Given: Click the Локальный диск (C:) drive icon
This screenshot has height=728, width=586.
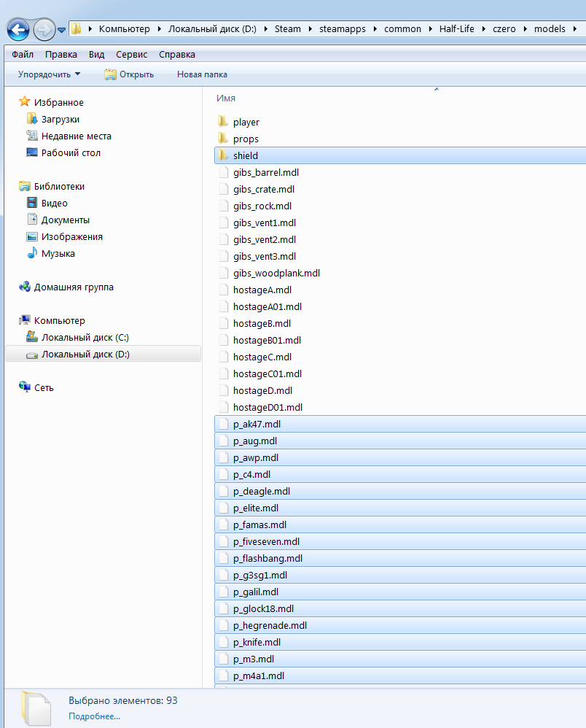Looking at the screenshot, I should coord(32,336).
